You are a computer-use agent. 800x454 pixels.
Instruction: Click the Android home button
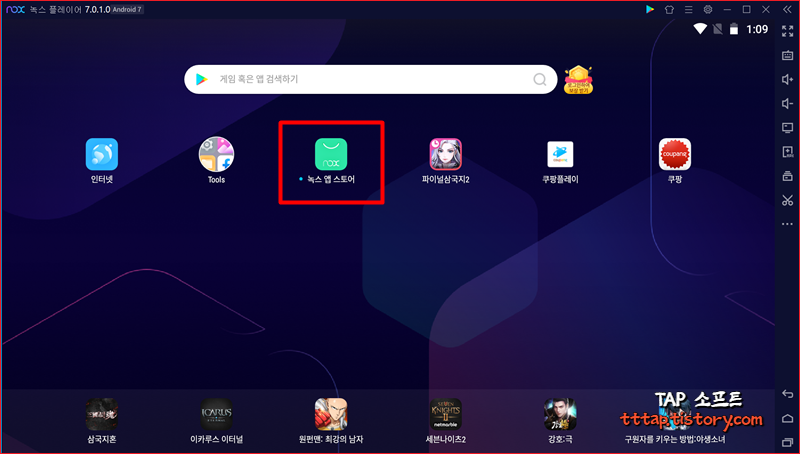point(788,418)
